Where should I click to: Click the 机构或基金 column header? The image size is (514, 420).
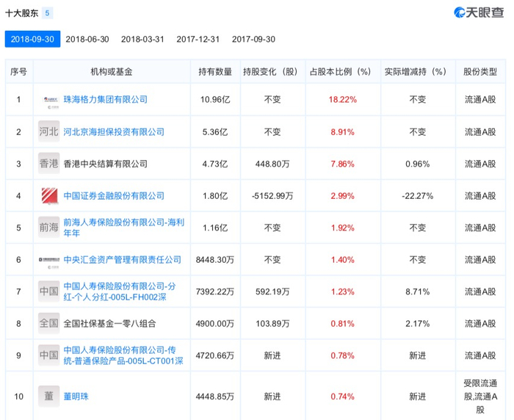point(112,71)
